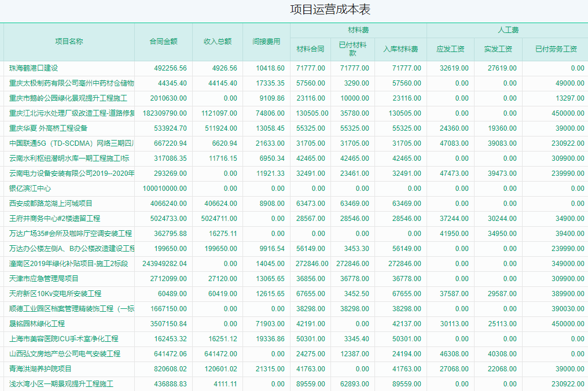Viewport: 588px width, 391px height.
Task: Click paid labor wage 13297.00
Action: pyautogui.click(x=570, y=98)
